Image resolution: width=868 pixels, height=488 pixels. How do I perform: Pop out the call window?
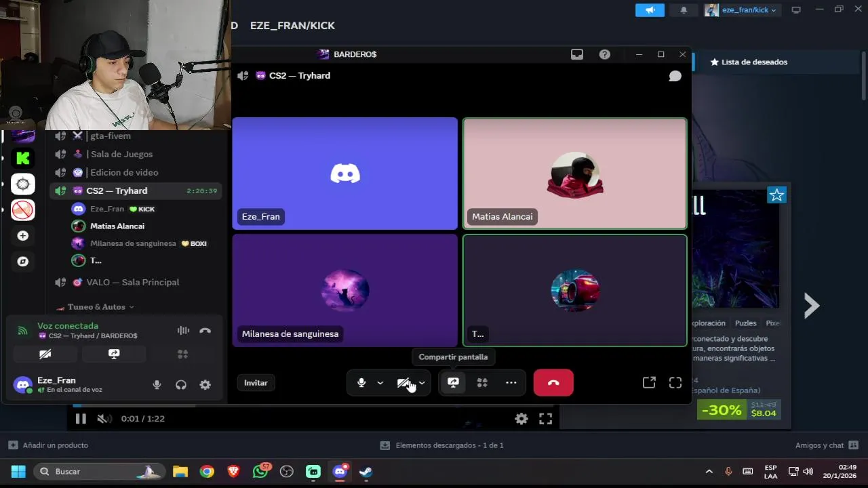pyautogui.click(x=649, y=383)
